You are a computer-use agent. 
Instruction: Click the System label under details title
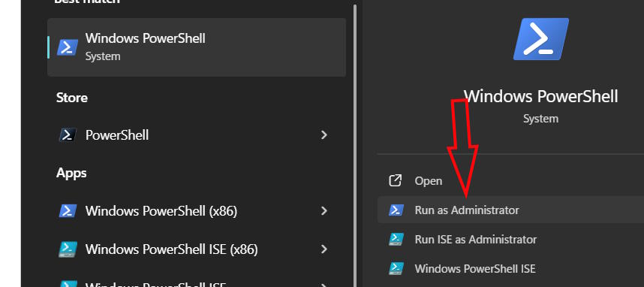(x=541, y=119)
